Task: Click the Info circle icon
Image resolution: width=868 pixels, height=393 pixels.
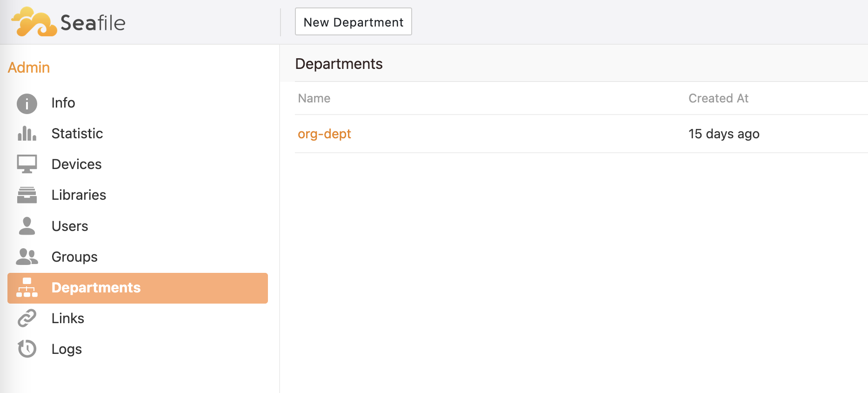Action: (x=27, y=103)
